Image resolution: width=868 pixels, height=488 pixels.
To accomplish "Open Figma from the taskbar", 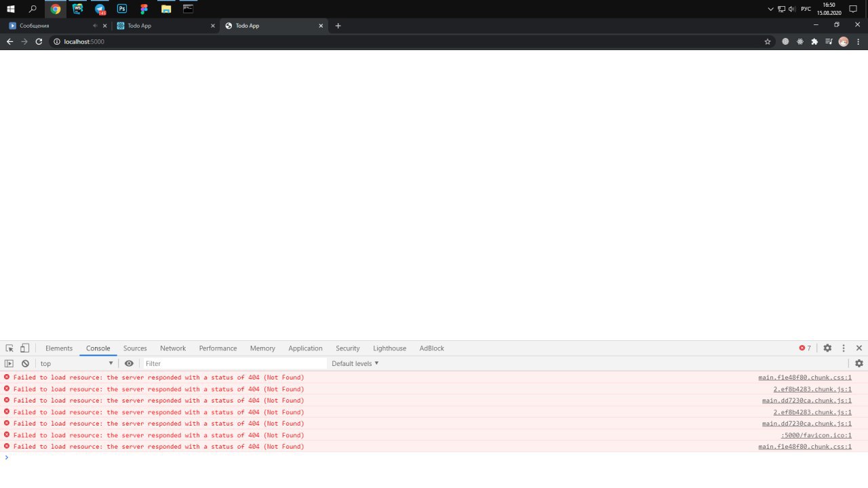I will coord(144,9).
